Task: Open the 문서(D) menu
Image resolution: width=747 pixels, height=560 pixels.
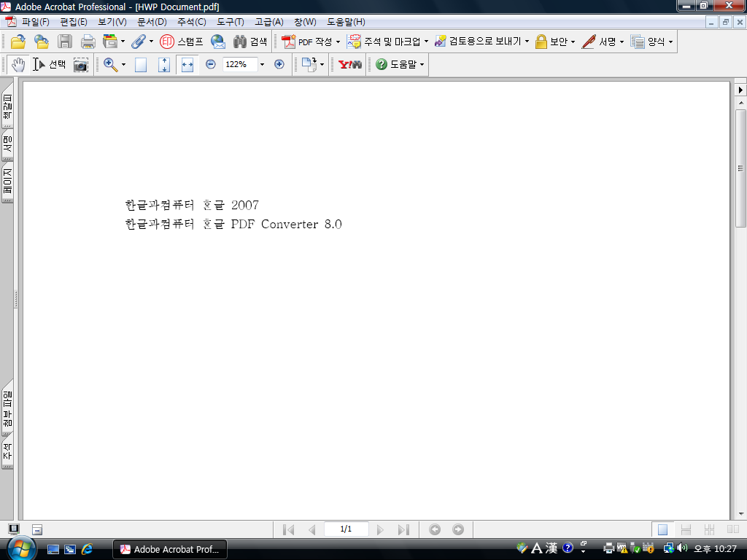Action: click(x=152, y=22)
